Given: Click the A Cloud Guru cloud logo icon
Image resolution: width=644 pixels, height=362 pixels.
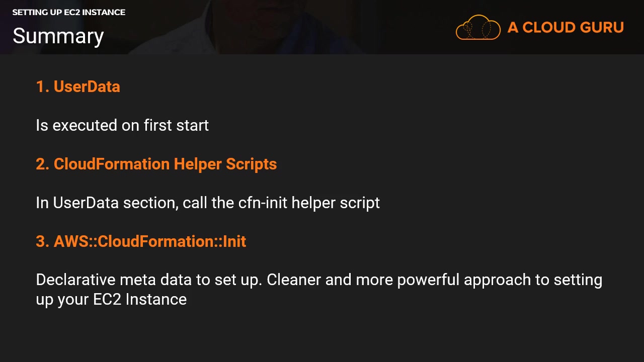Looking at the screenshot, I should [478, 28].
